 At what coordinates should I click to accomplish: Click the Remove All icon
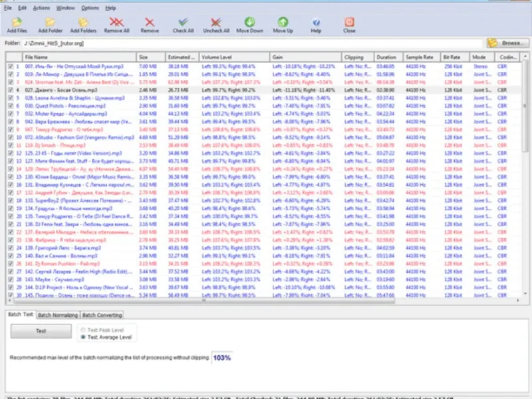point(116,22)
